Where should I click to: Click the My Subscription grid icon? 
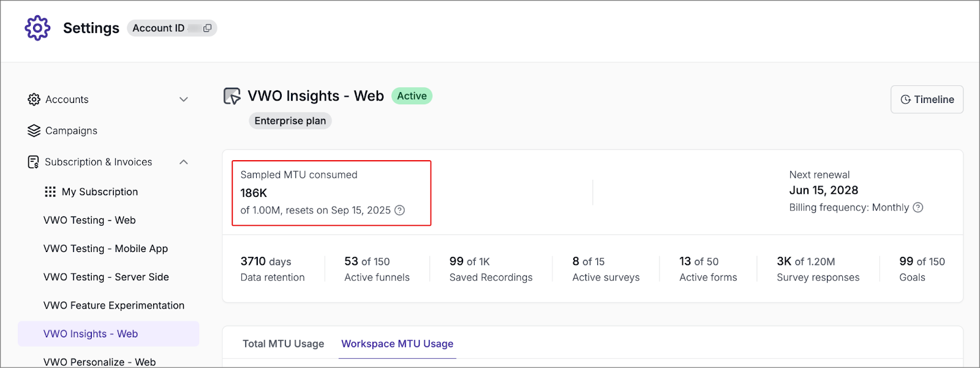[x=50, y=192]
